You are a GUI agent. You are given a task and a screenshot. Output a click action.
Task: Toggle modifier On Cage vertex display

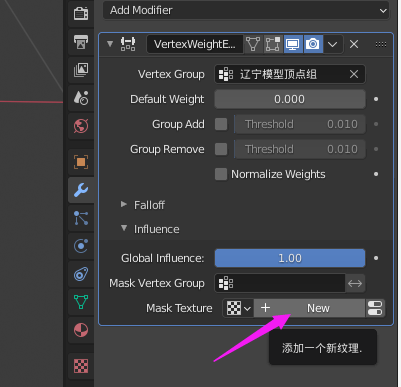click(253, 44)
